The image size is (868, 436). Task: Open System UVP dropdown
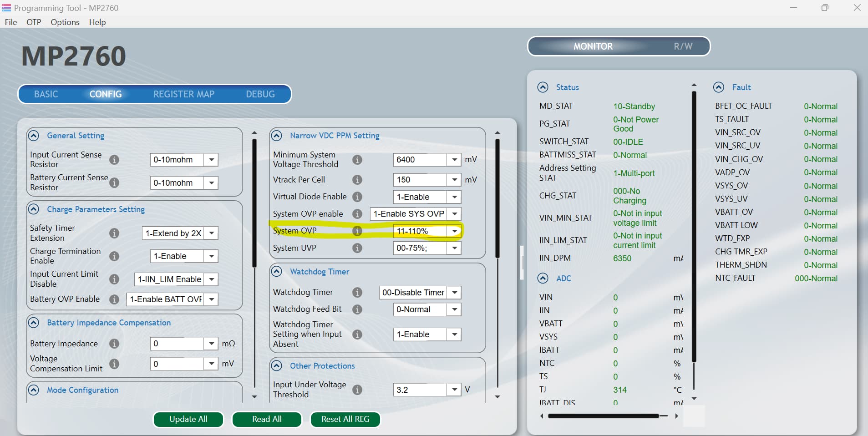pyautogui.click(x=454, y=248)
